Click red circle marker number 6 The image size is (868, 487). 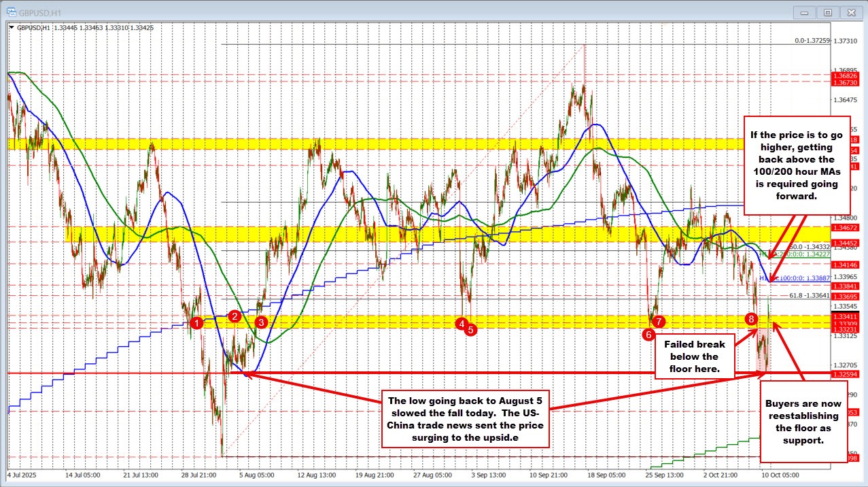click(648, 335)
